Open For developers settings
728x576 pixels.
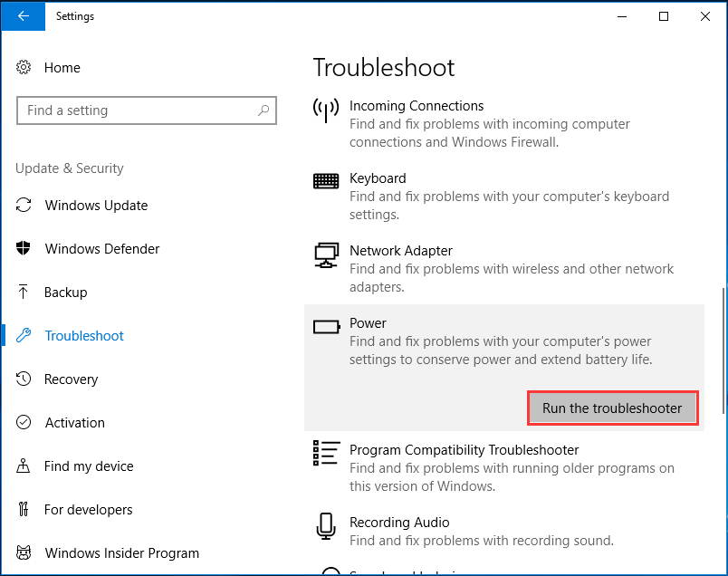pos(88,510)
